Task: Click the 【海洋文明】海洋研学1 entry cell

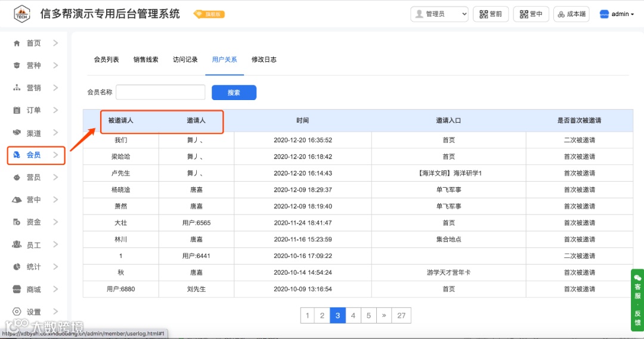Action: click(x=448, y=173)
